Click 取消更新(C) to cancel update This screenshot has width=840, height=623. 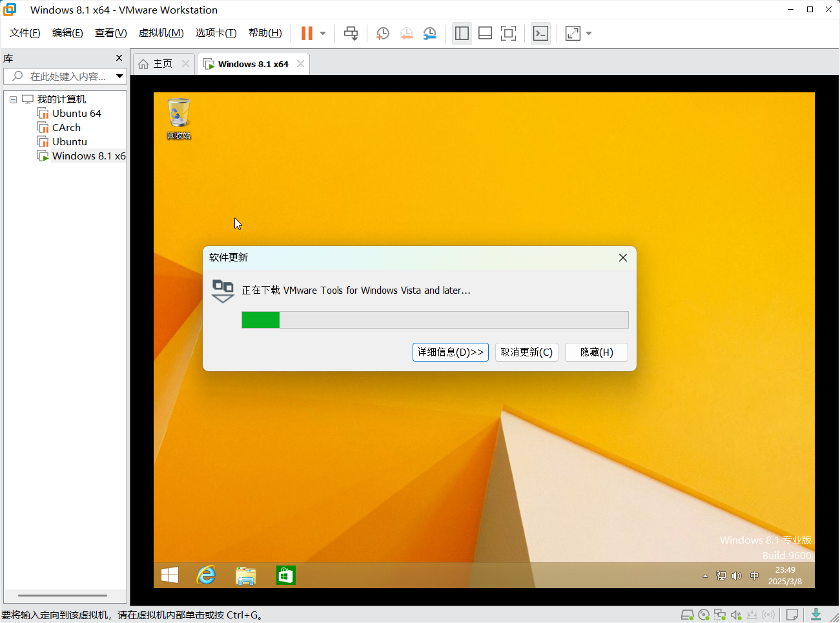[x=527, y=352]
